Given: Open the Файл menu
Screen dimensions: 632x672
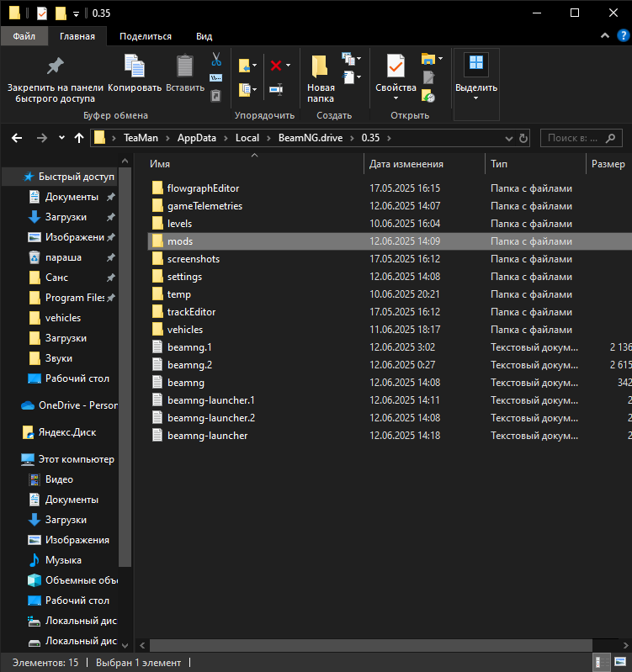Looking at the screenshot, I should tap(24, 36).
